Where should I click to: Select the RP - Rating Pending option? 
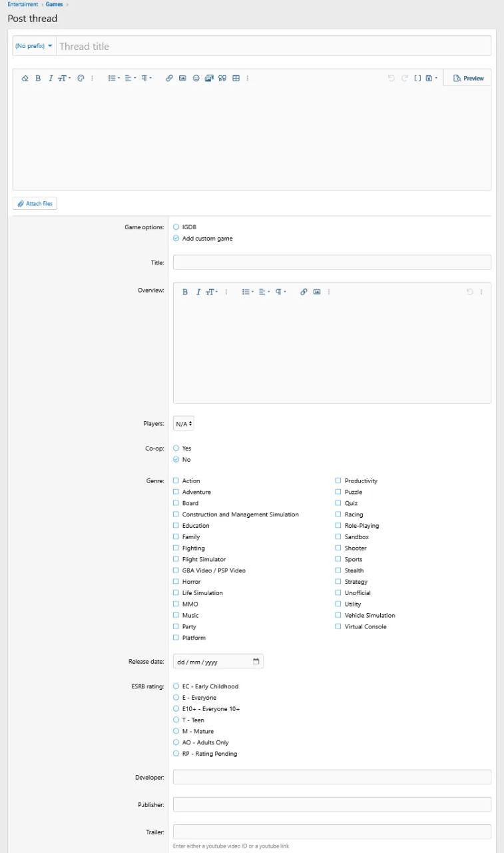[176, 754]
